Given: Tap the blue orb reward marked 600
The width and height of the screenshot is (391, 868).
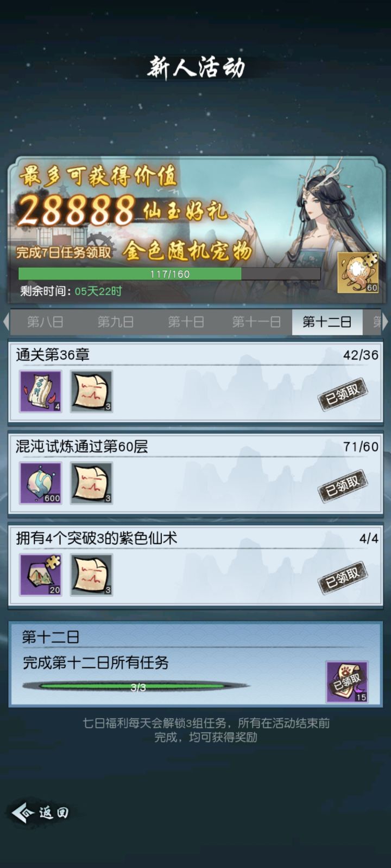Looking at the screenshot, I should point(41,483).
